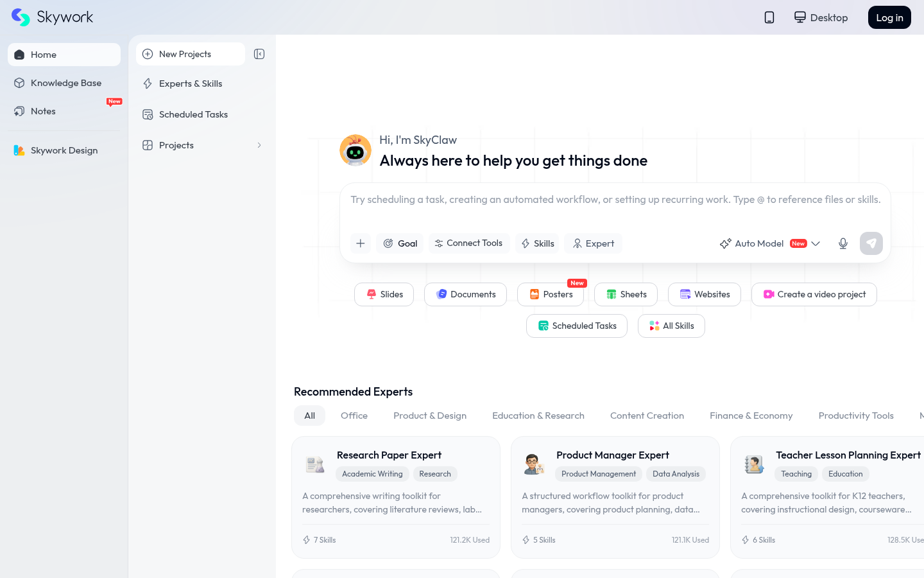Open Notes in the sidebar
Viewport: 924px width, 578px height.
coord(64,111)
